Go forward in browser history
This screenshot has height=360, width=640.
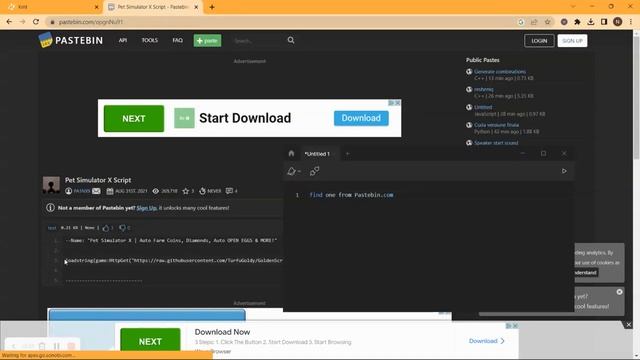coord(22,22)
